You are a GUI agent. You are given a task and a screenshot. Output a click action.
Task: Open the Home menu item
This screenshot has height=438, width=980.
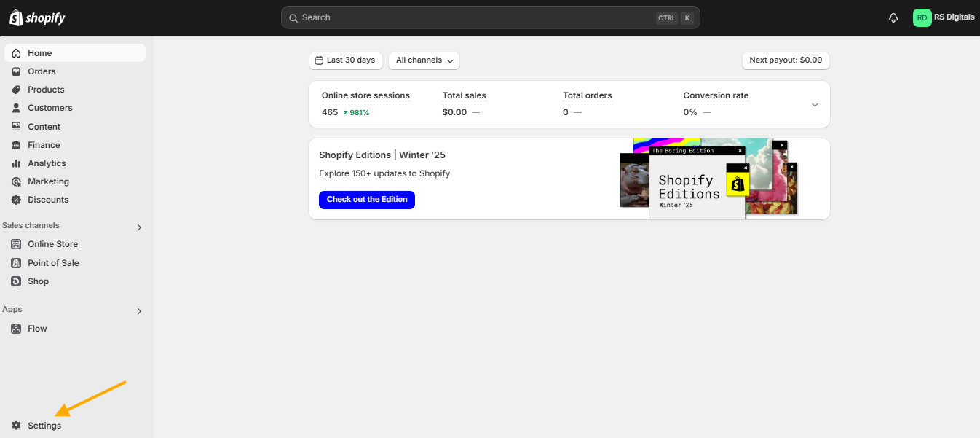[75, 53]
